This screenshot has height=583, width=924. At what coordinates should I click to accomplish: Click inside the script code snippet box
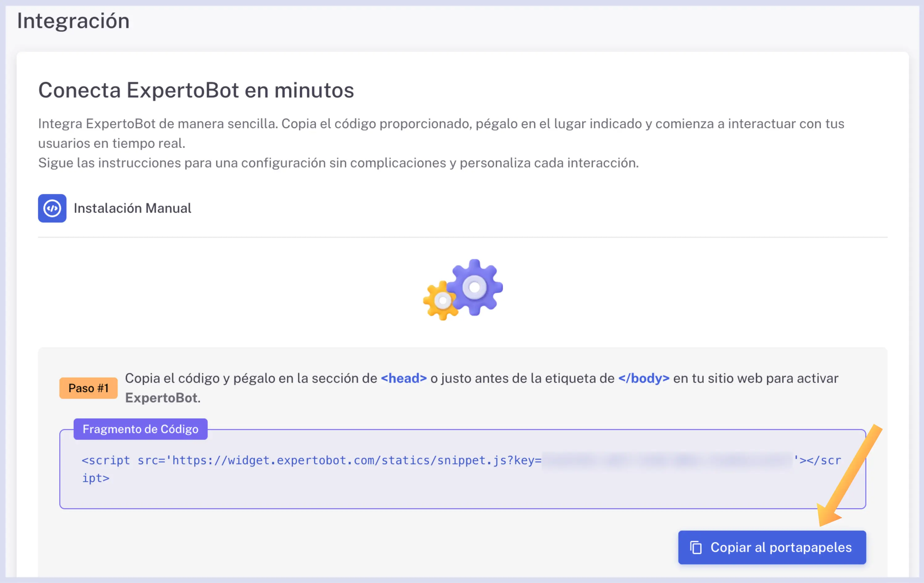pos(462,469)
